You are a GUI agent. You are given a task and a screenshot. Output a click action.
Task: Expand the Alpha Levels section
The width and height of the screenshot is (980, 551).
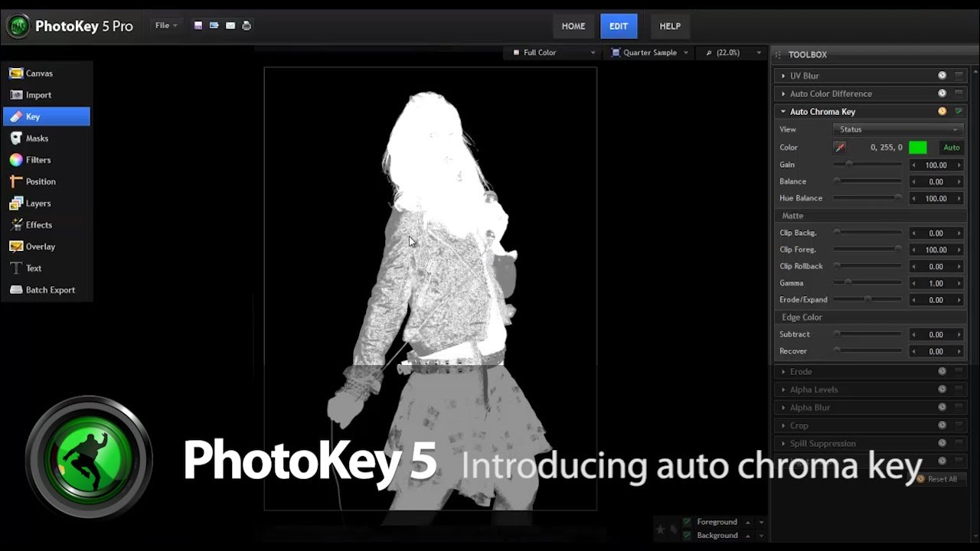coord(783,390)
